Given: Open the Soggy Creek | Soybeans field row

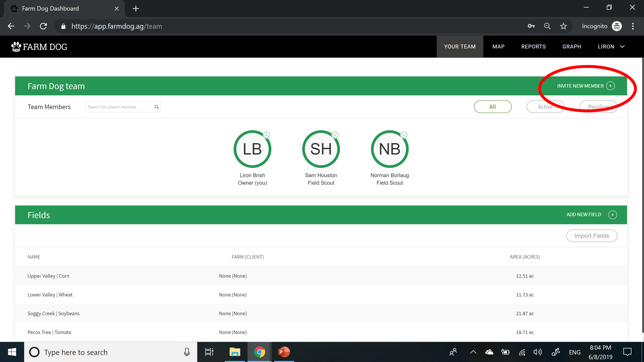Looking at the screenshot, I should (321, 313).
